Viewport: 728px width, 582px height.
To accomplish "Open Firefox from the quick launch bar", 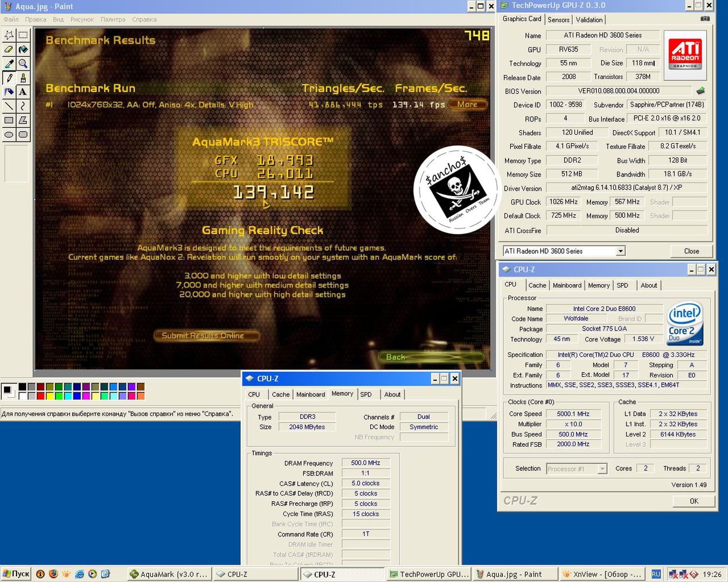I will tap(53, 573).
